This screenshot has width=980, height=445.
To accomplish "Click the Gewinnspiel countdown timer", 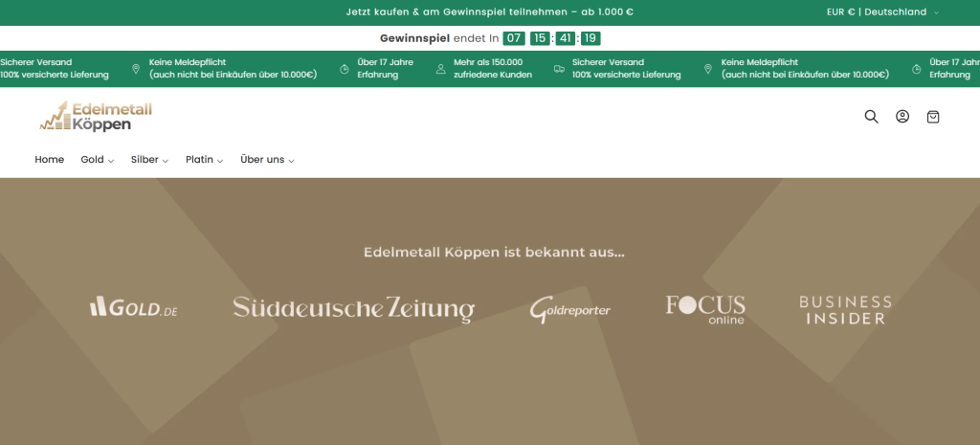I will [552, 38].
